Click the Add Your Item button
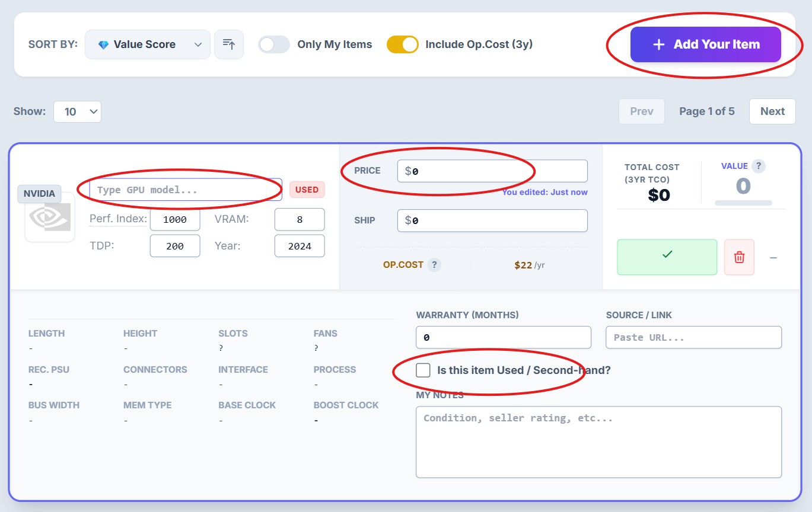This screenshot has width=812, height=512. 705,44
